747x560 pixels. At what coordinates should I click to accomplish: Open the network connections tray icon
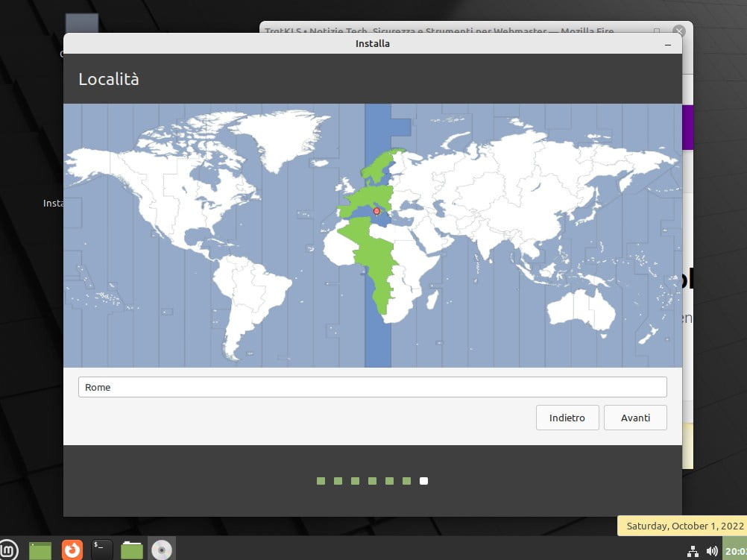(x=693, y=551)
